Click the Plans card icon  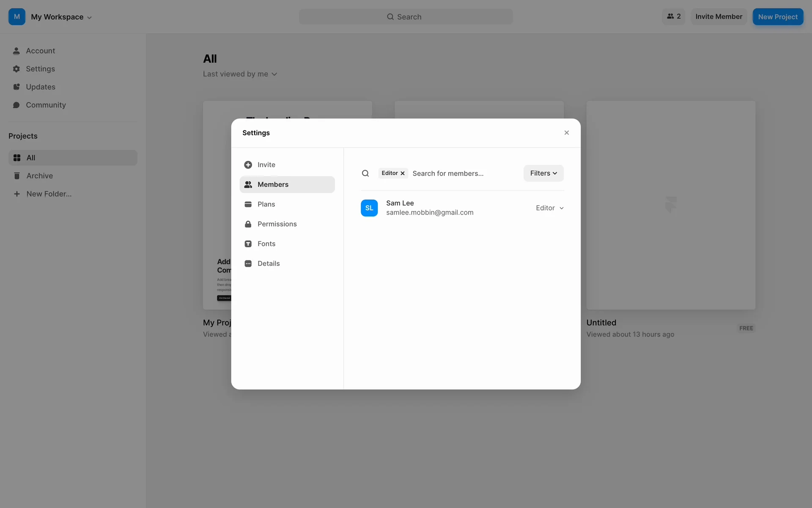point(248,204)
